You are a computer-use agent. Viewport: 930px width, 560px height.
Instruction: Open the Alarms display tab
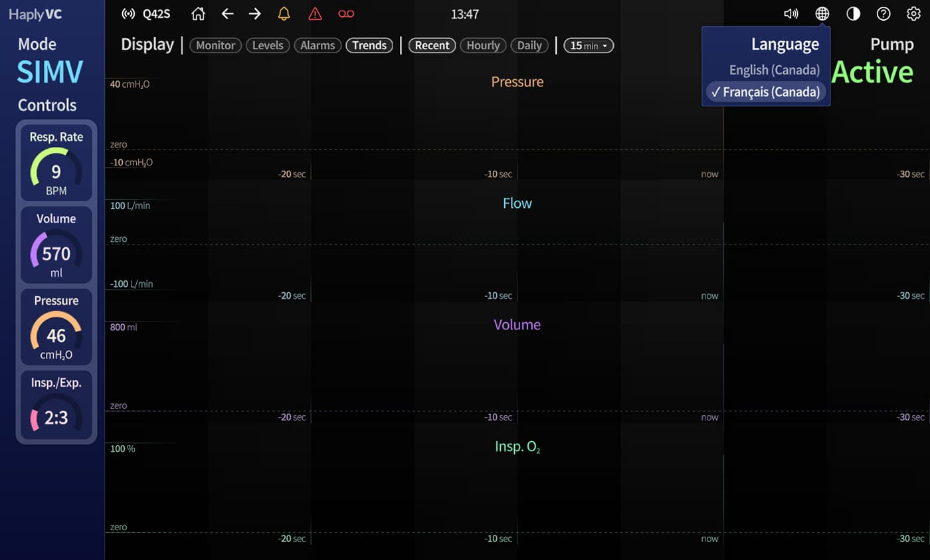tap(318, 45)
